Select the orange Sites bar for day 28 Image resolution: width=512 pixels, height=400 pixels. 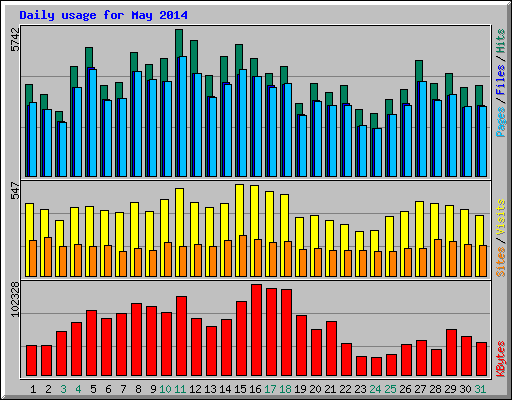(x=438, y=258)
